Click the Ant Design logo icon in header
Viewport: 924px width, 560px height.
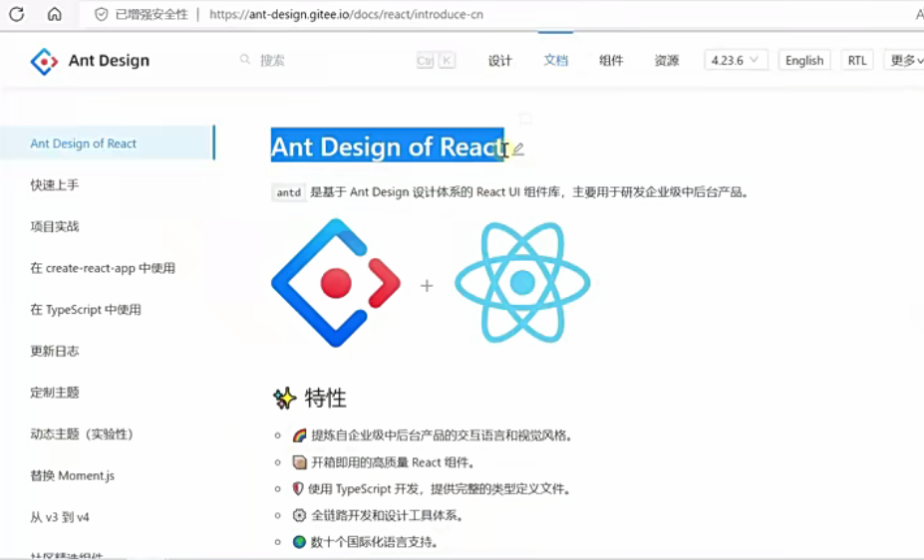pos(44,61)
